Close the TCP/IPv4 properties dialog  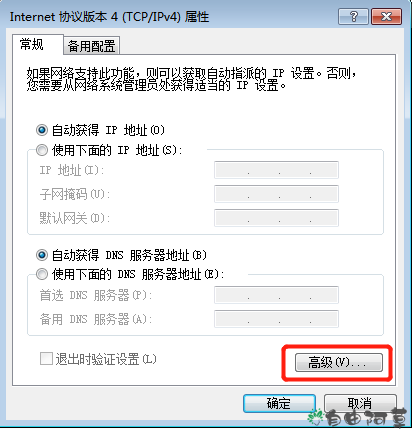[386, 16]
